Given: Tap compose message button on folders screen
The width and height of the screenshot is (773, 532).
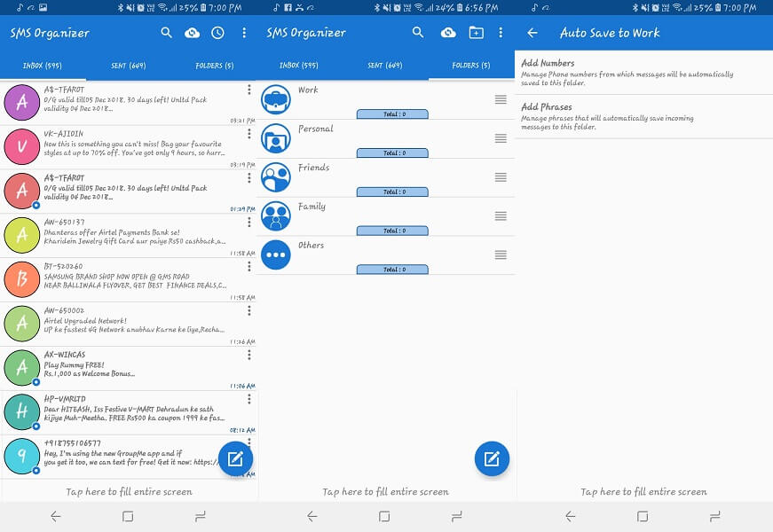Looking at the screenshot, I should [492, 458].
